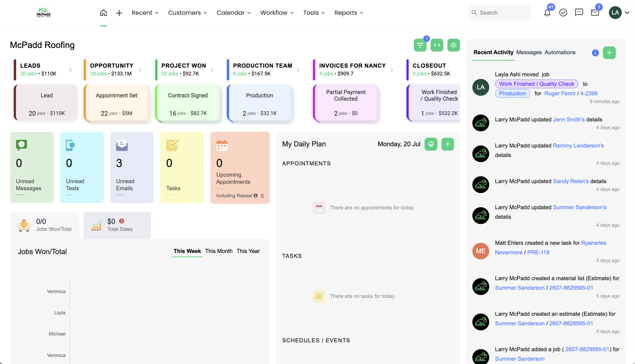Open the LA user avatar menu

[x=615, y=13]
